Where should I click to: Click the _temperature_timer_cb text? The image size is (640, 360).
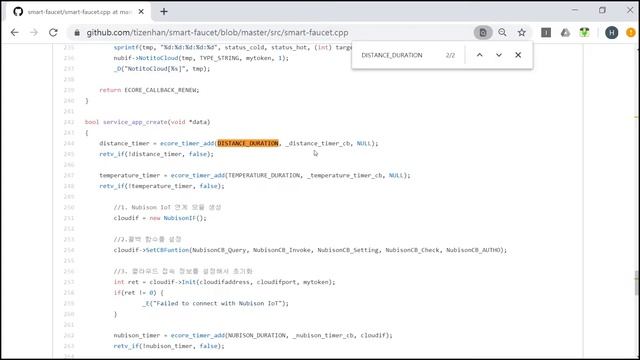[x=345, y=175]
